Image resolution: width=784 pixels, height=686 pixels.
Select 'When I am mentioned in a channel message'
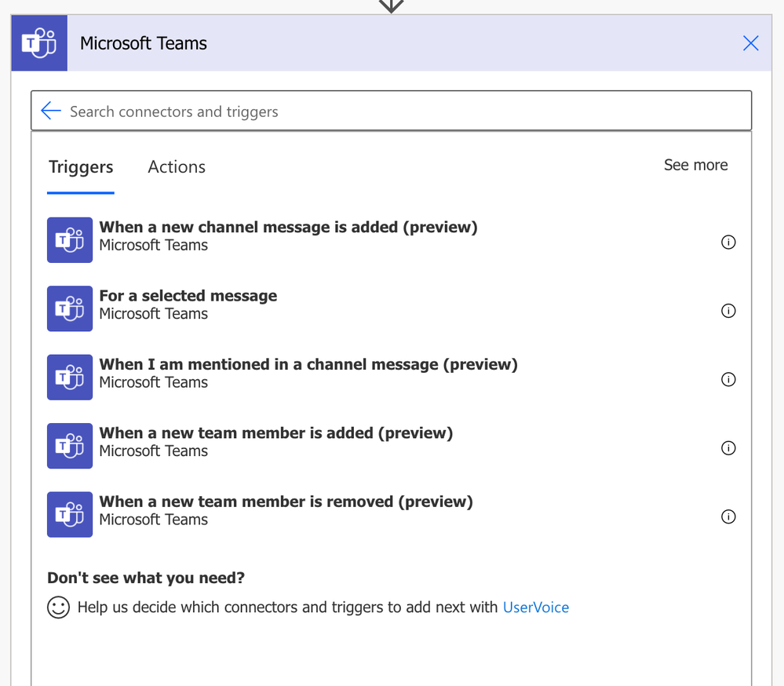tap(308, 364)
